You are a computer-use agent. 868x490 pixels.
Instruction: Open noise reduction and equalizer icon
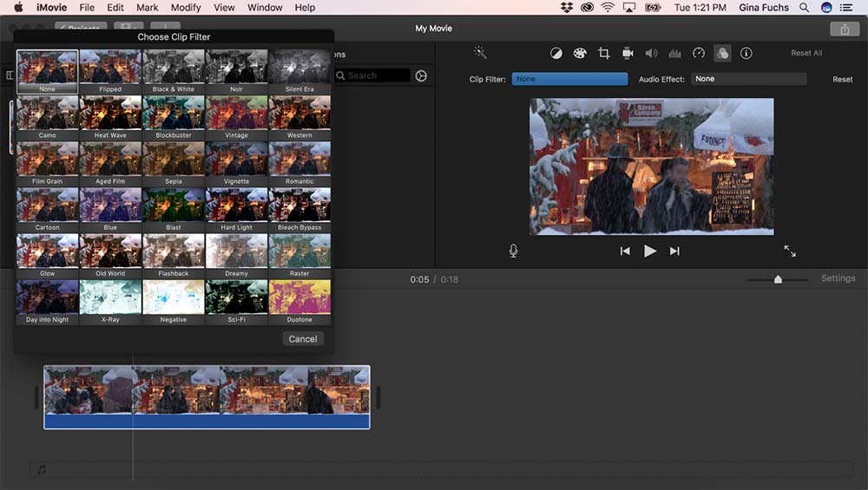[674, 53]
